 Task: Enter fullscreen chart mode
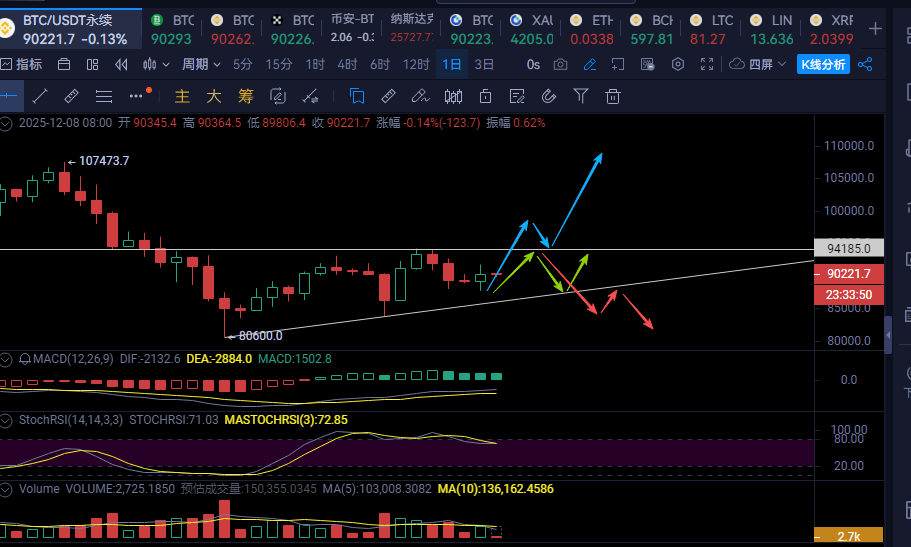[707, 65]
